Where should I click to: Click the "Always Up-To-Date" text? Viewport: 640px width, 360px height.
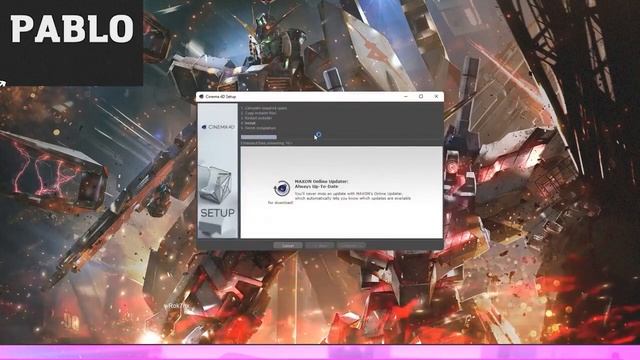316,187
